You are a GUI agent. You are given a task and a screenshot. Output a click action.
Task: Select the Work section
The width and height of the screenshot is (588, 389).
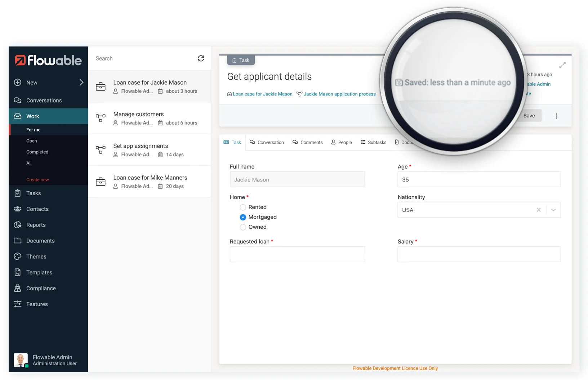48,116
